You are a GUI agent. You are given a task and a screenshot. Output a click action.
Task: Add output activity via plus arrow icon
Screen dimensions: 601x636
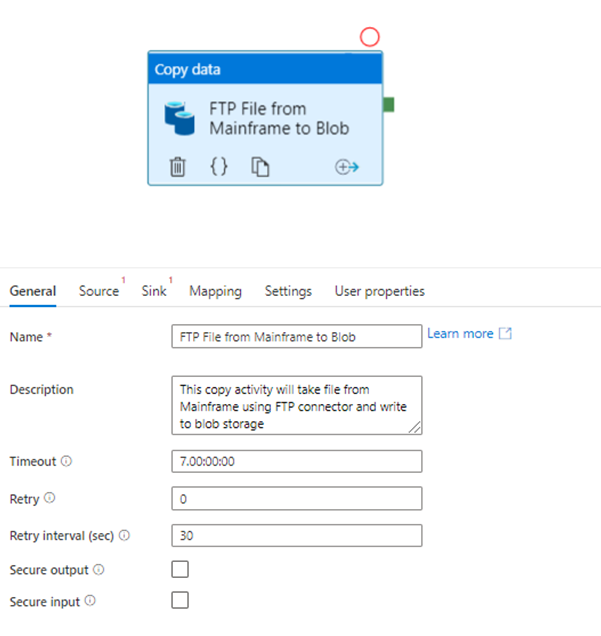(347, 167)
